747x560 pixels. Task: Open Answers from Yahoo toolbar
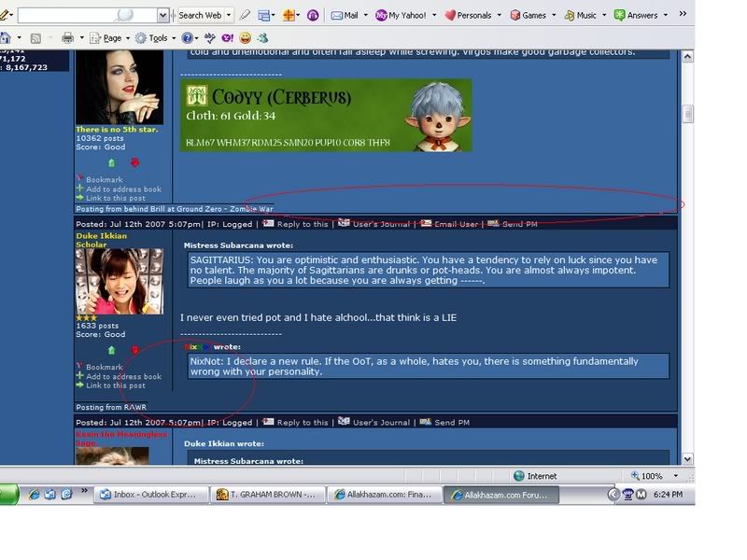click(x=636, y=15)
